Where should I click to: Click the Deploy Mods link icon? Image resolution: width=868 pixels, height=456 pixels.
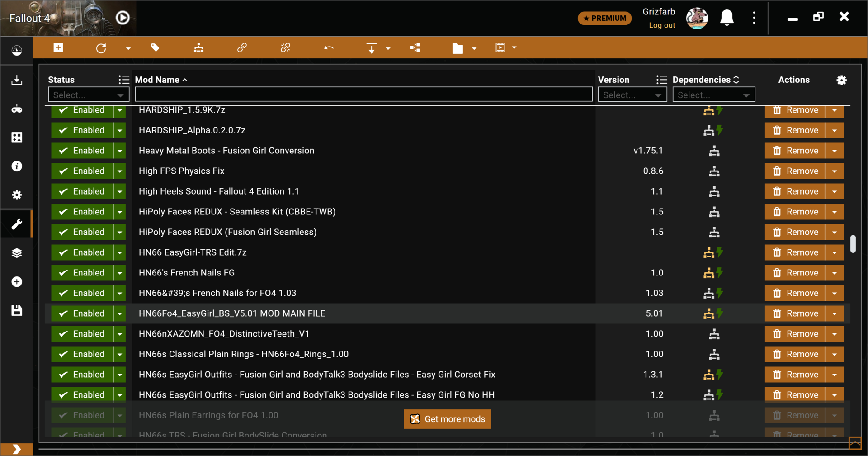242,47
